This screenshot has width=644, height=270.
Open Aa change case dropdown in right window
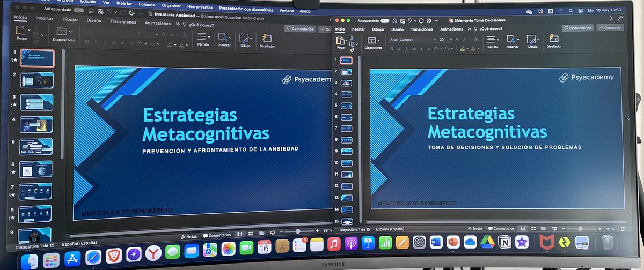[x=451, y=49]
